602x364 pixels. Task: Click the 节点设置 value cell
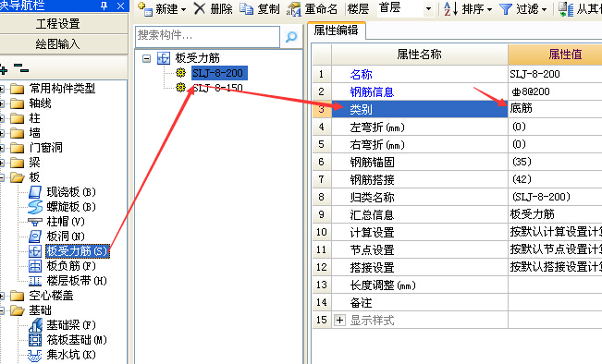point(555,249)
